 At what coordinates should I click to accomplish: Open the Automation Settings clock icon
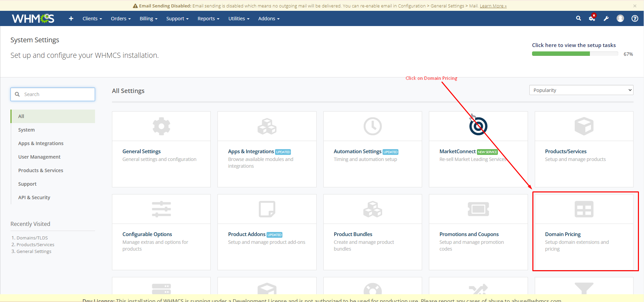click(372, 126)
